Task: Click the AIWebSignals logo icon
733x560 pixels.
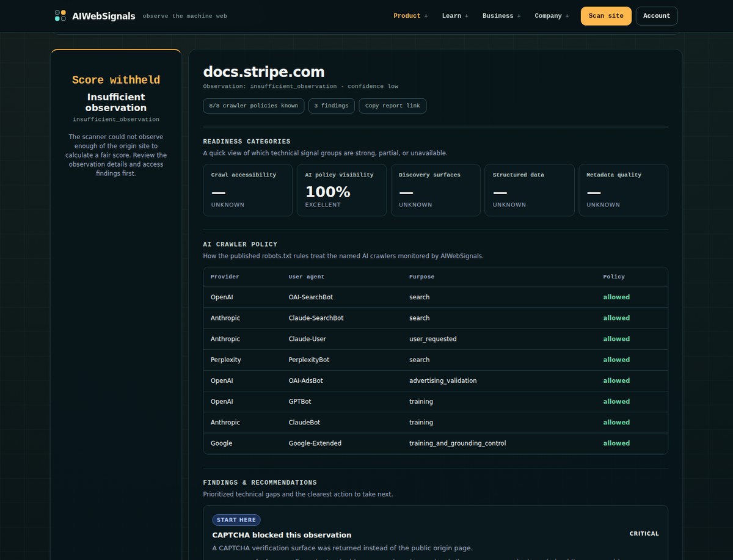Action: click(x=60, y=16)
